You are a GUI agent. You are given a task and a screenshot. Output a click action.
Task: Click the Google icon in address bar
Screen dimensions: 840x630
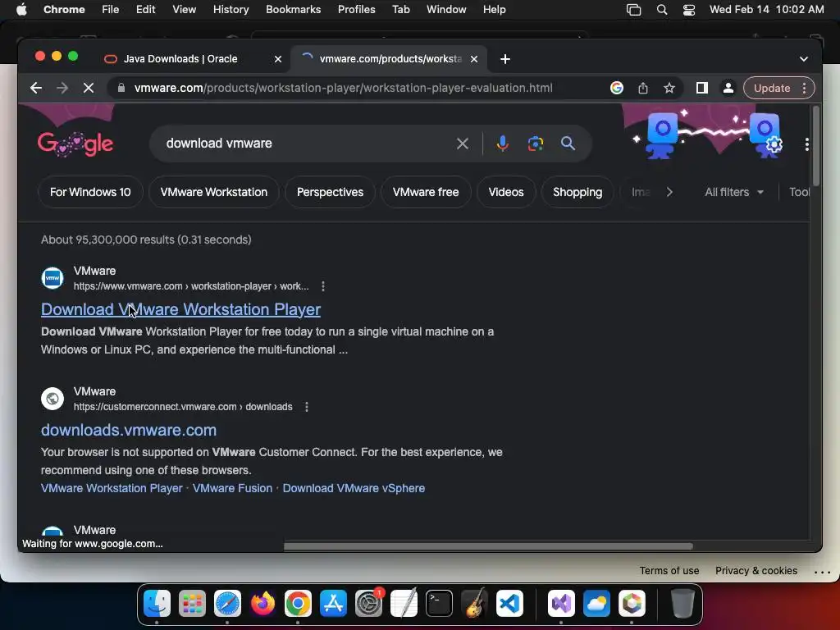(x=617, y=88)
